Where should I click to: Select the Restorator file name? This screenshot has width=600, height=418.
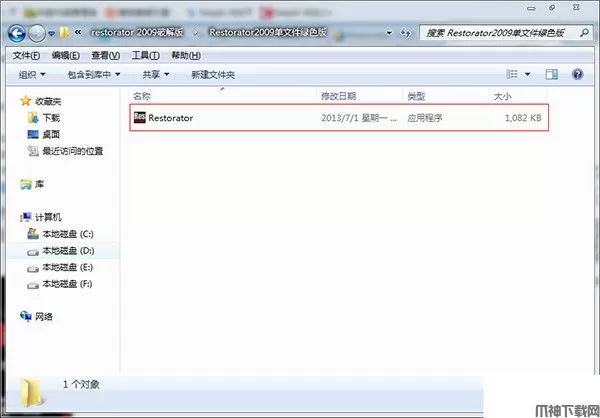[170, 118]
